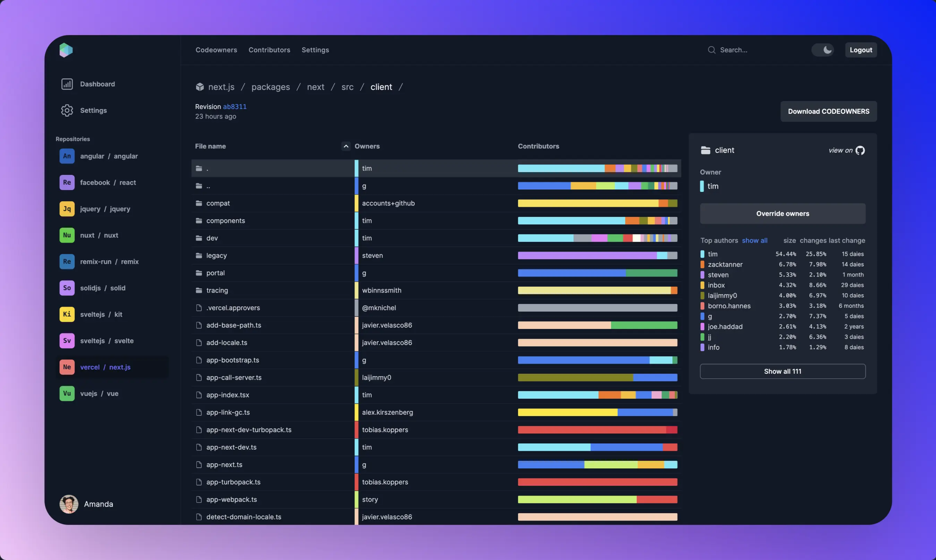
Task: Select app-turbopack.ts file name
Action: tap(233, 482)
